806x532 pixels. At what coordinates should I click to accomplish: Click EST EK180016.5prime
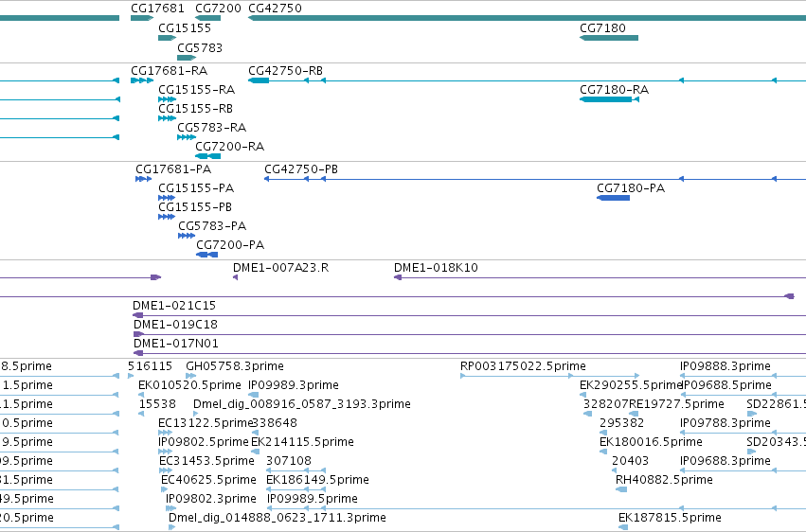(x=603, y=452)
